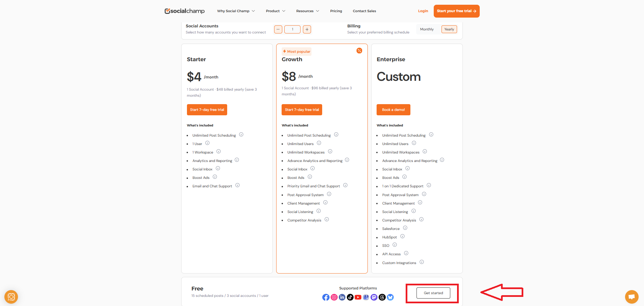
Task: Info icon for Starter Analytics and Reporting
Action: click(237, 160)
